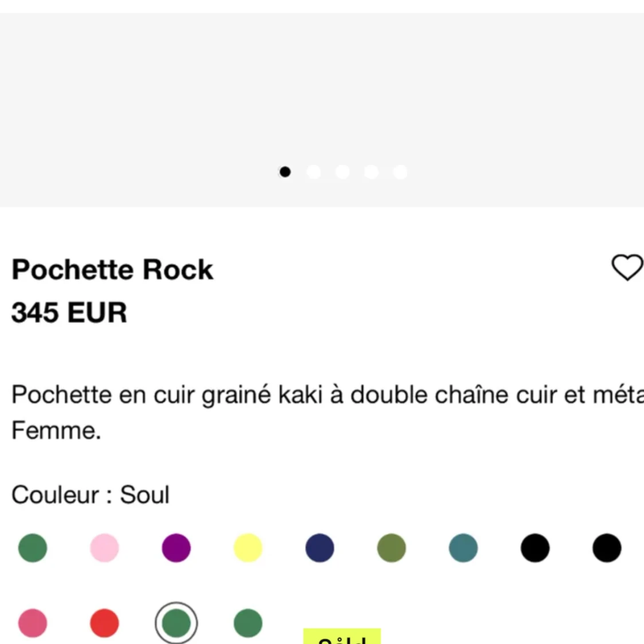Click the active black carousel dot
This screenshot has width=644, height=644.
(285, 172)
